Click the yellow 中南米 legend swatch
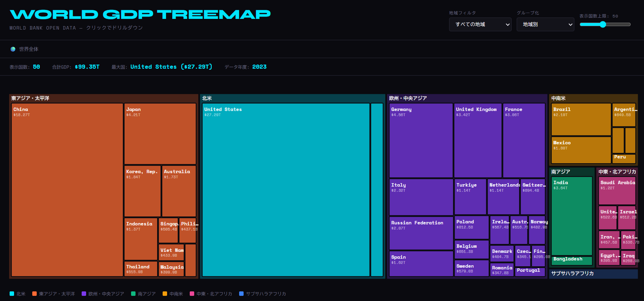Screen dimensions: 644x301 [165, 294]
